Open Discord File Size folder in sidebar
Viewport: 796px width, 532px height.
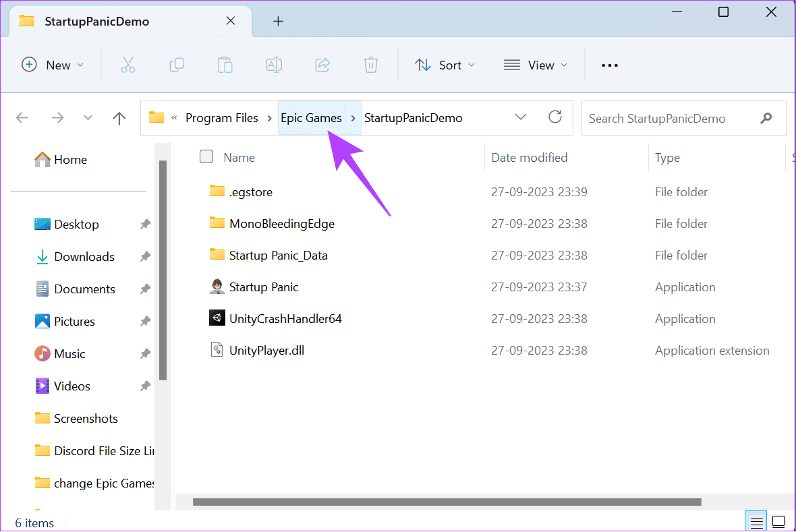pos(94,451)
